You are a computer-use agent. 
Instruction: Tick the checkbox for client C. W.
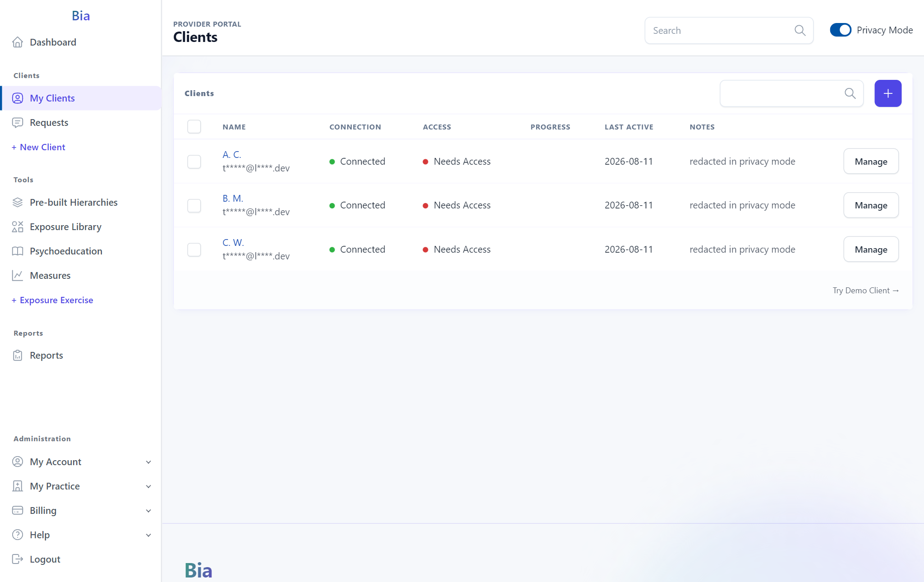pyautogui.click(x=194, y=249)
